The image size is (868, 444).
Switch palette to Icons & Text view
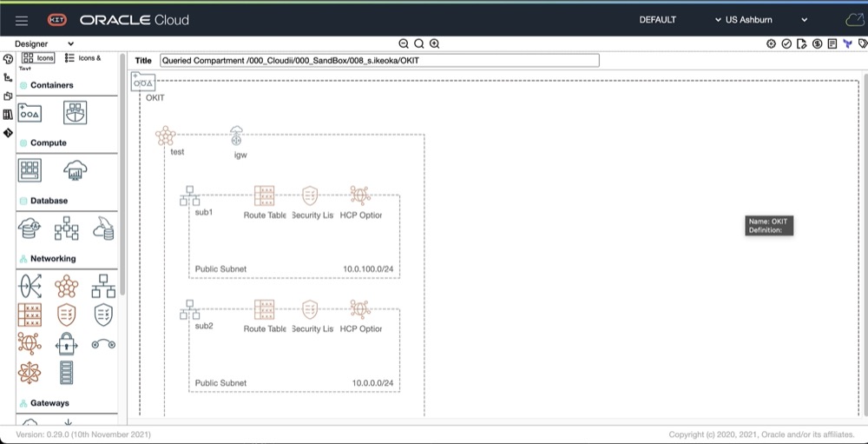pos(83,57)
